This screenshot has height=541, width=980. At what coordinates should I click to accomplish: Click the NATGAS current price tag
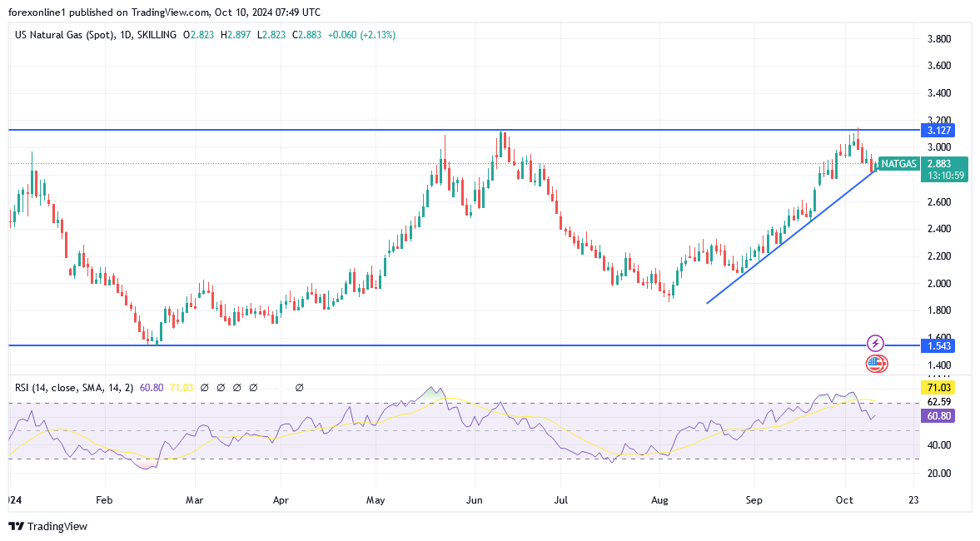[898, 164]
